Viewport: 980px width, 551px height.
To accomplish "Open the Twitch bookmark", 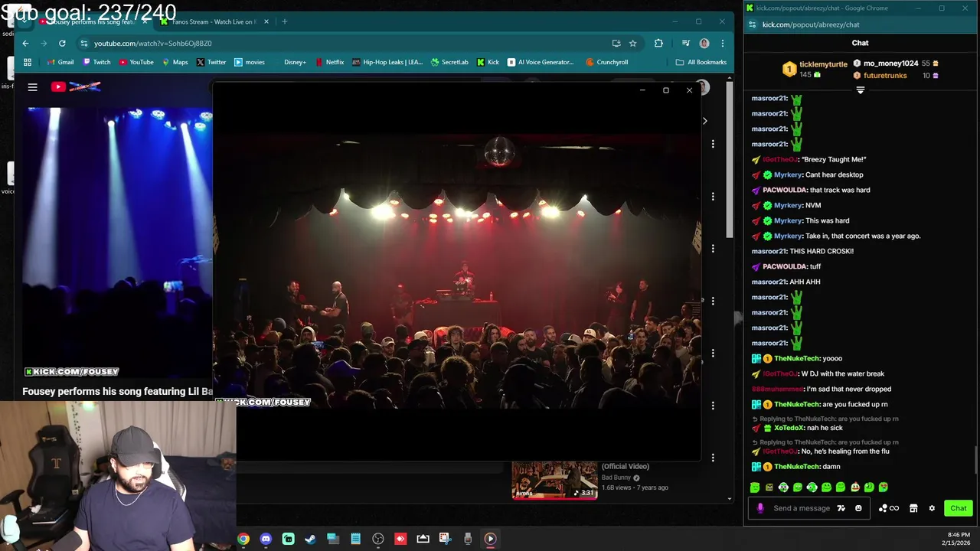I will coord(96,62).
